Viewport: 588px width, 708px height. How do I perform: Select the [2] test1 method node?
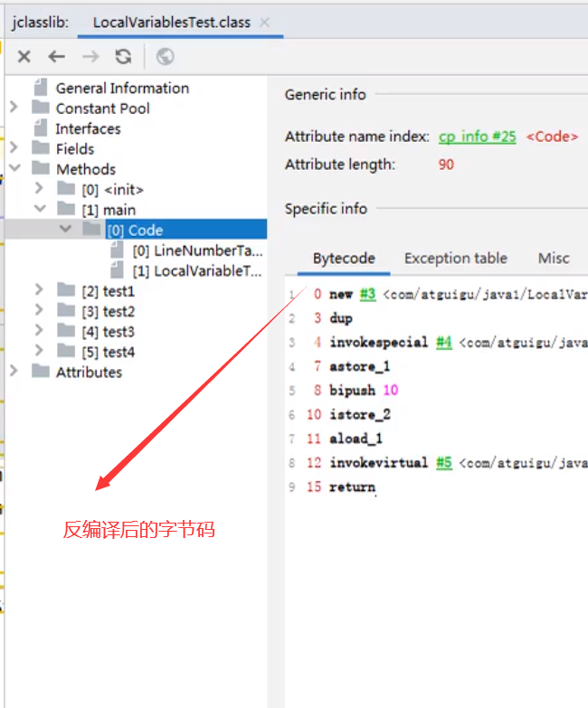(108, 291)
